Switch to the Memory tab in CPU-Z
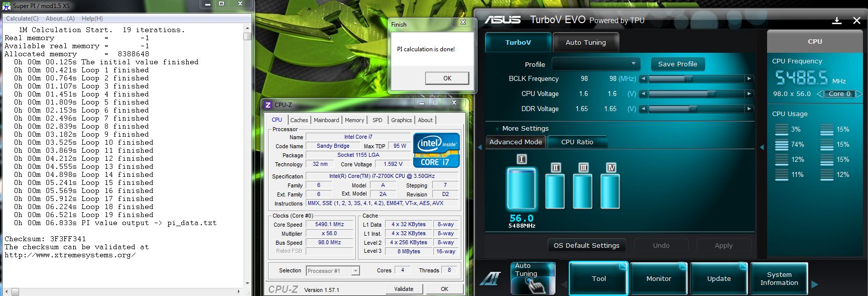The image size is (868, 296). point(354,120)
